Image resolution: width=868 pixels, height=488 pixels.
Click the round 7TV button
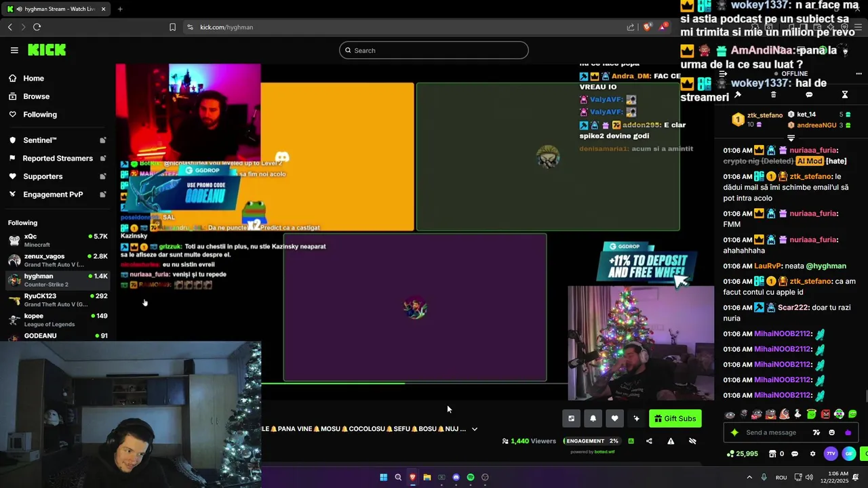click(831, 454)
